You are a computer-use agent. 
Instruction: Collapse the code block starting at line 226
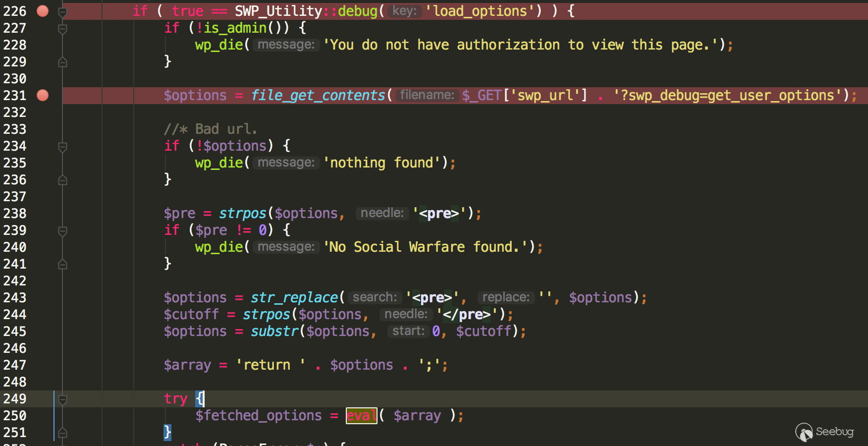point(62,11)
